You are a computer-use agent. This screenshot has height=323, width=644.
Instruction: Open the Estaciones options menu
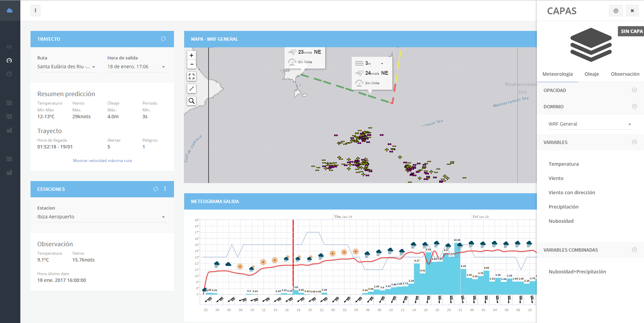click(165, 189)
